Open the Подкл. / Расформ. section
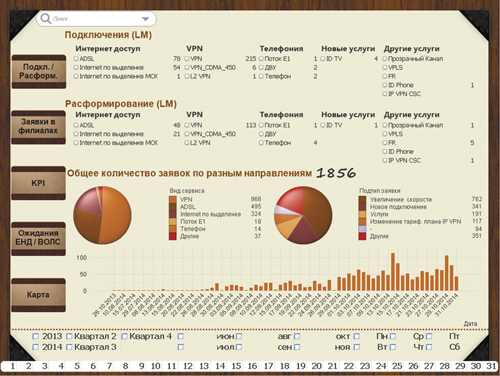The image size is (500, 376). [39, 71]
